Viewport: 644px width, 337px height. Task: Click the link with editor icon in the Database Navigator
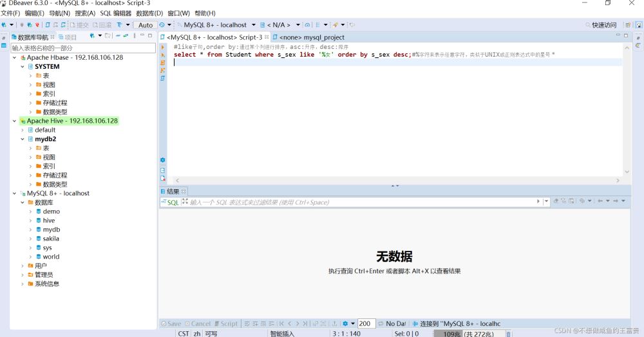coord(126,36)
